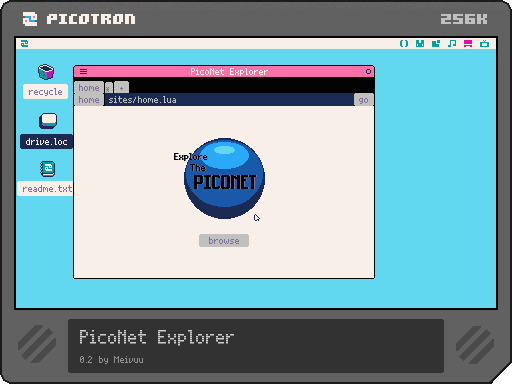512x384 pixels.
Task: Focus the sites/home.lua address field
Action: [229, 100]
